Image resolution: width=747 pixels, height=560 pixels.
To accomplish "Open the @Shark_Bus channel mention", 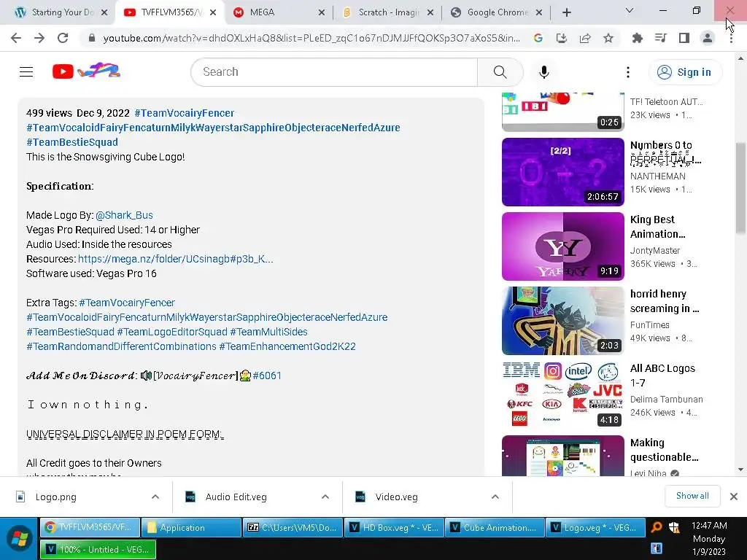I will tap(124, 215).
